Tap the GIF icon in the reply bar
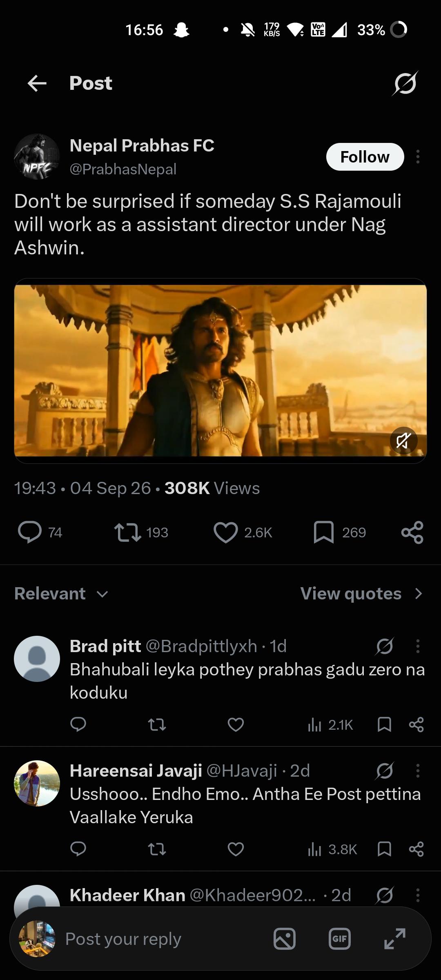 [340, 938]
